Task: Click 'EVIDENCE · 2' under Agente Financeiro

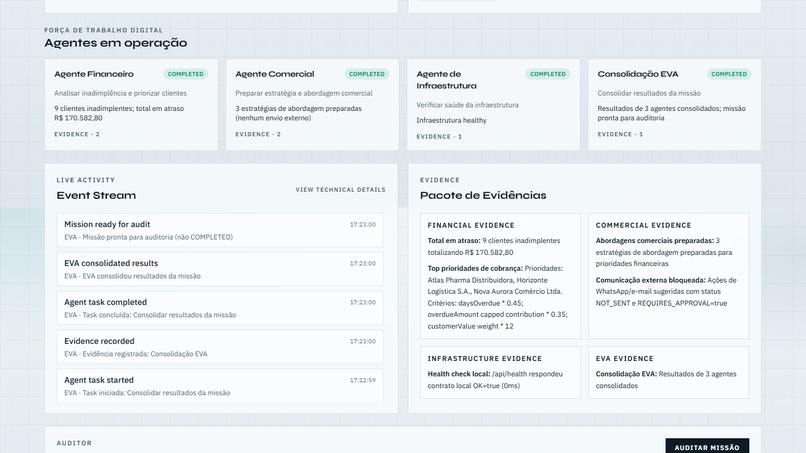Action: tap(77, 134)
